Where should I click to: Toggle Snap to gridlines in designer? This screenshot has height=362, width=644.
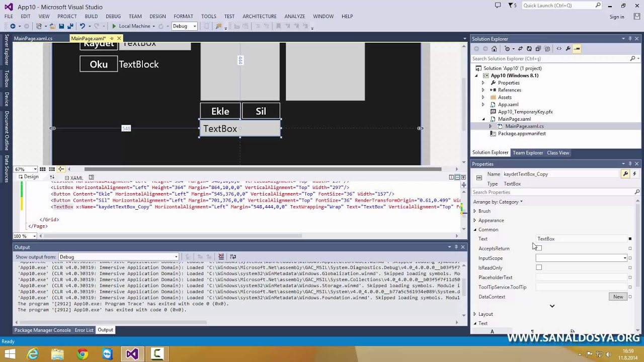click(52, 169)
